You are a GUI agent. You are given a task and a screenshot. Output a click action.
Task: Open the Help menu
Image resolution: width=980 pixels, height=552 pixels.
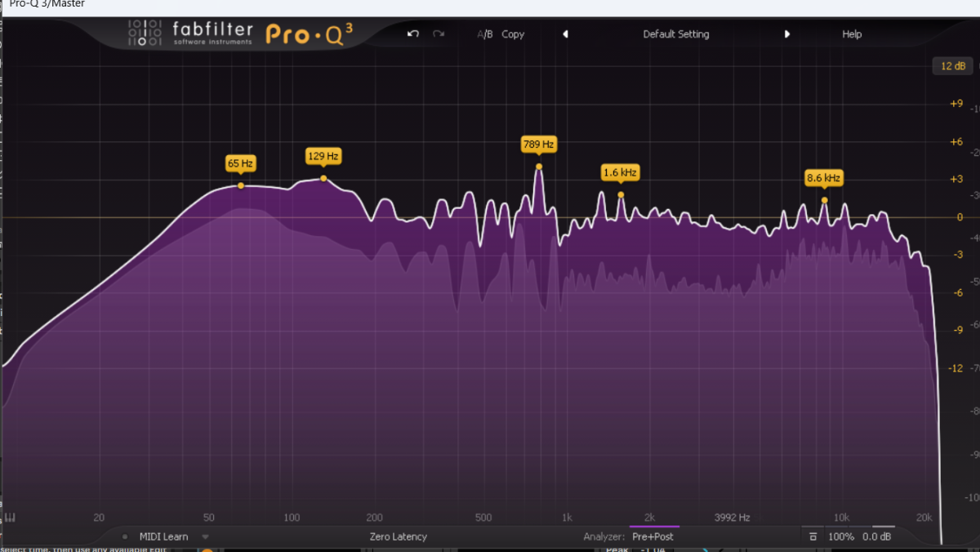pyautogui.click(x=852, y=34)
